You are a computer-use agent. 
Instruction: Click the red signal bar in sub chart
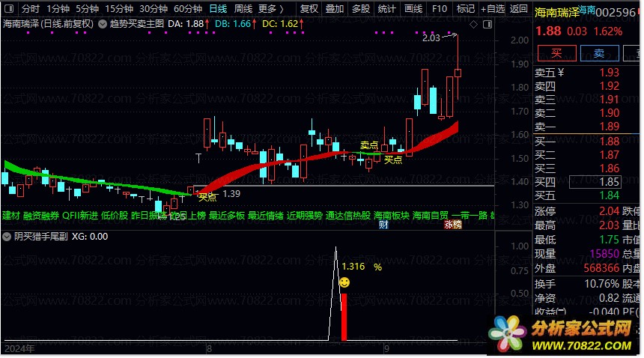pyautogui.click(x=344, y=317)
